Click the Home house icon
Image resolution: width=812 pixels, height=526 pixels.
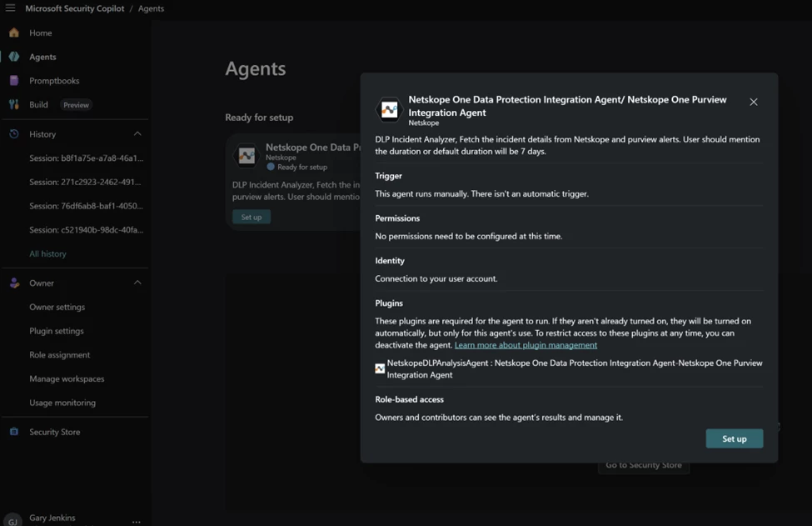click(x=14, y=33)
